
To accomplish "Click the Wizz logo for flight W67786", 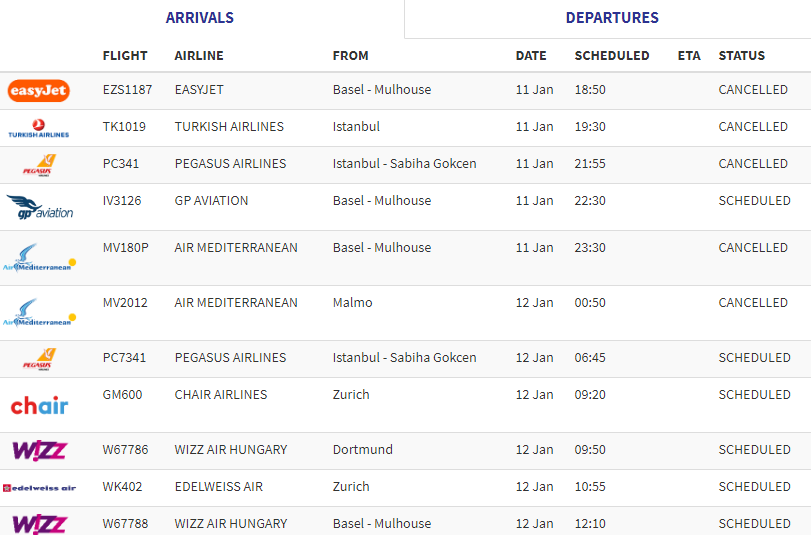I will [x=39, y=451].
